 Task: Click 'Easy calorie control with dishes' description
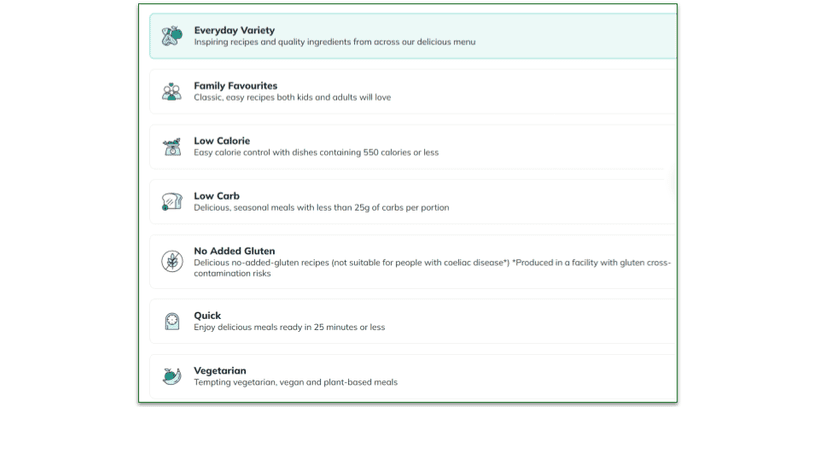point(316,152)
